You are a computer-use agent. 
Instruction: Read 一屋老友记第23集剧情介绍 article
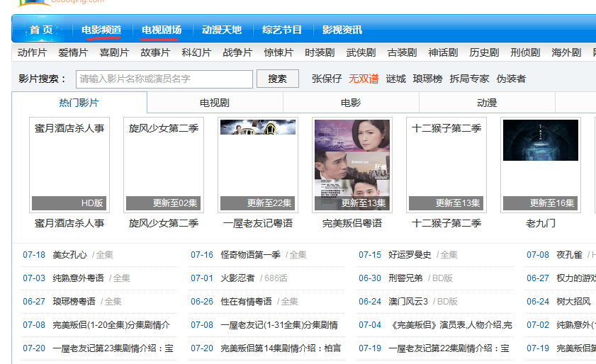tap(113, 348)
